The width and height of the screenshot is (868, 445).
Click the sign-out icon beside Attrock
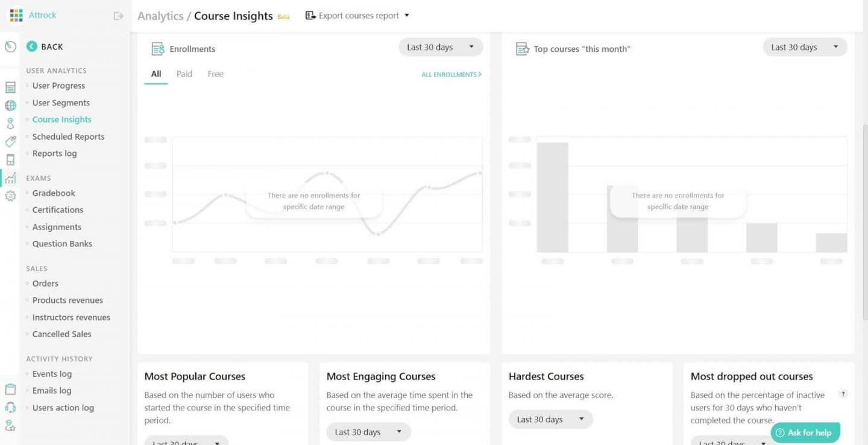tap(118, 16)
